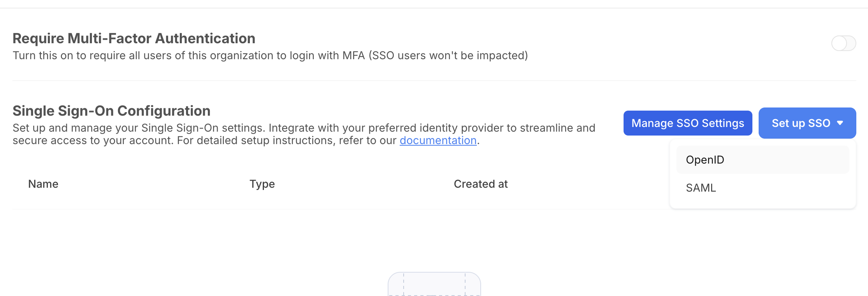This screenshot has width=868, height=296.
Task: Click the Created at column header
Action: click(480, 184)
